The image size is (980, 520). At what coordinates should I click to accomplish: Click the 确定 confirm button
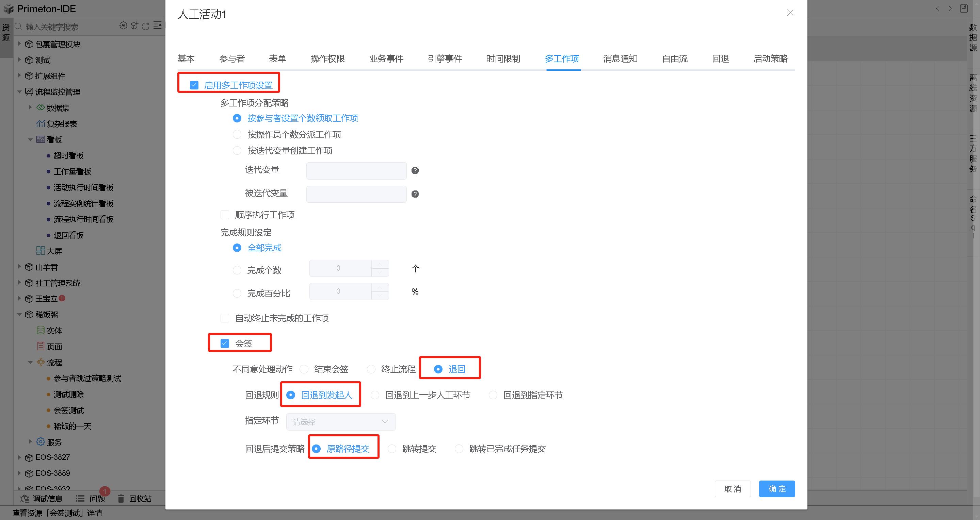776,488
